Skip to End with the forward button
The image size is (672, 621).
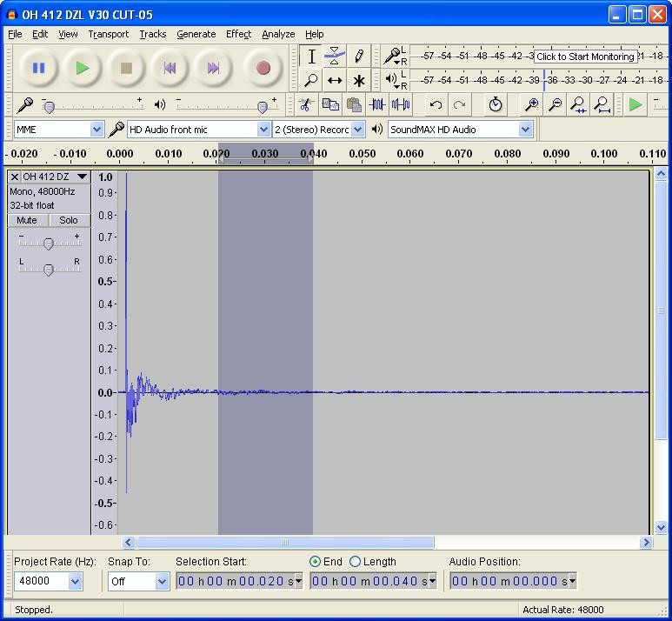tap(214, 68)
